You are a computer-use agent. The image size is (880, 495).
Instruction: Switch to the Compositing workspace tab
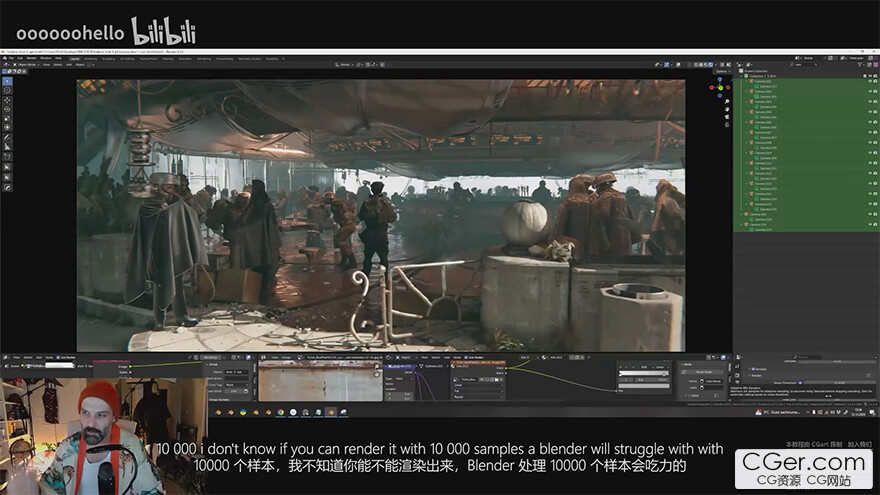[x=224, y=58]
